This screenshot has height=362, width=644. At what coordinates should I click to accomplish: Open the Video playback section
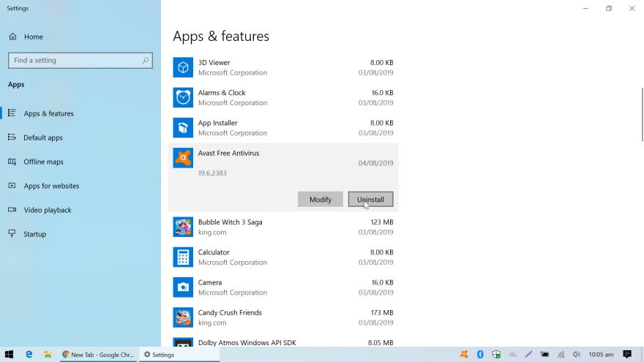click(x=80, y=210)
